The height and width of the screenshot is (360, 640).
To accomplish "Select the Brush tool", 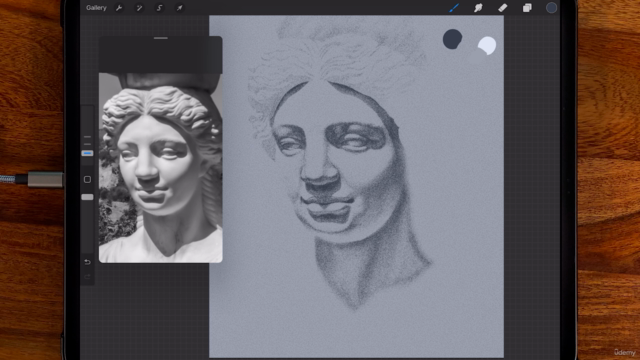I will point(454,8).
